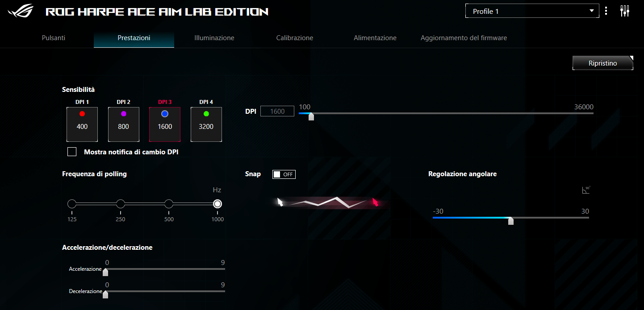Viewport: 644px width, 310px height.
Task: Switch to the Pulsanti tab
Action: click(54, 38)
